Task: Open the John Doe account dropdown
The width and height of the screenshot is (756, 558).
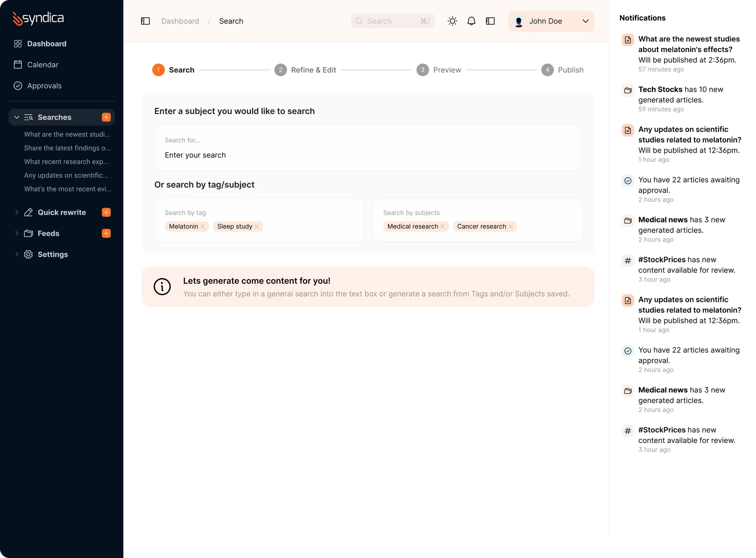Action: tap(551, 21)
